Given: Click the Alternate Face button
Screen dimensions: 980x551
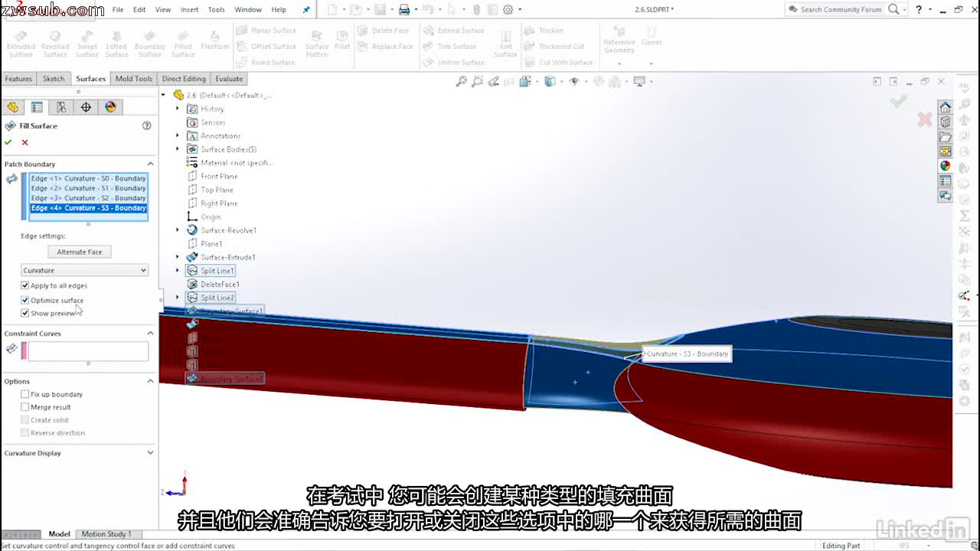Looking at the screenshot, I should 79,251.
